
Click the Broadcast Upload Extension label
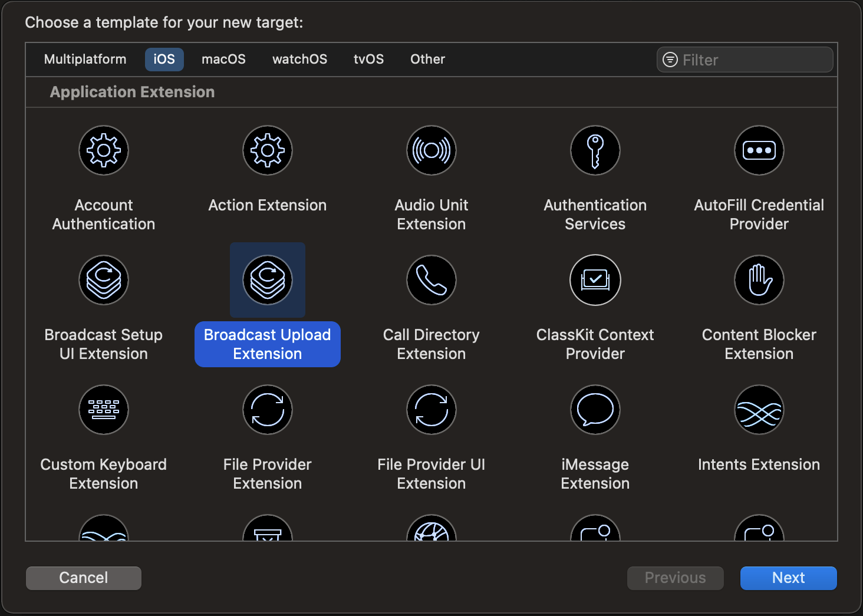pos(268,344)
